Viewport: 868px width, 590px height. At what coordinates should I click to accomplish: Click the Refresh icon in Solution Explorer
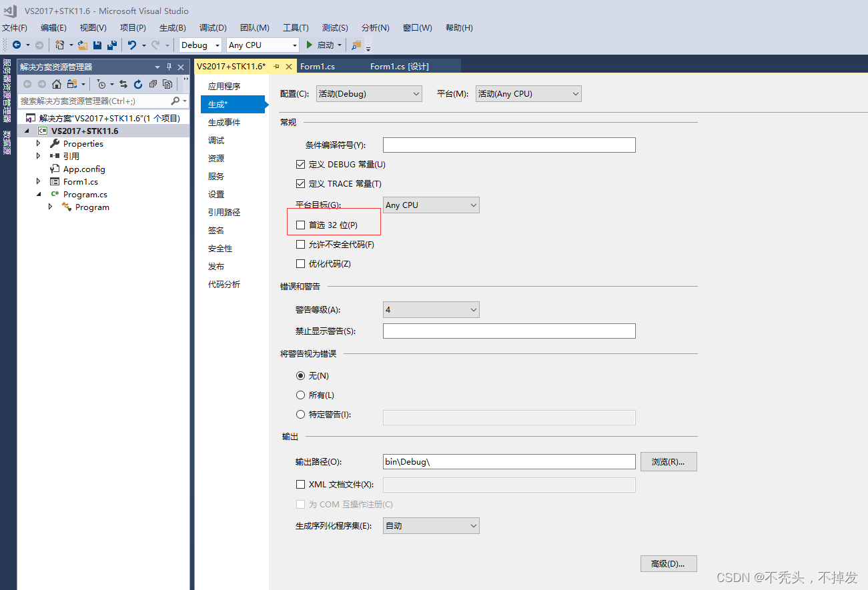click(138, 84)
